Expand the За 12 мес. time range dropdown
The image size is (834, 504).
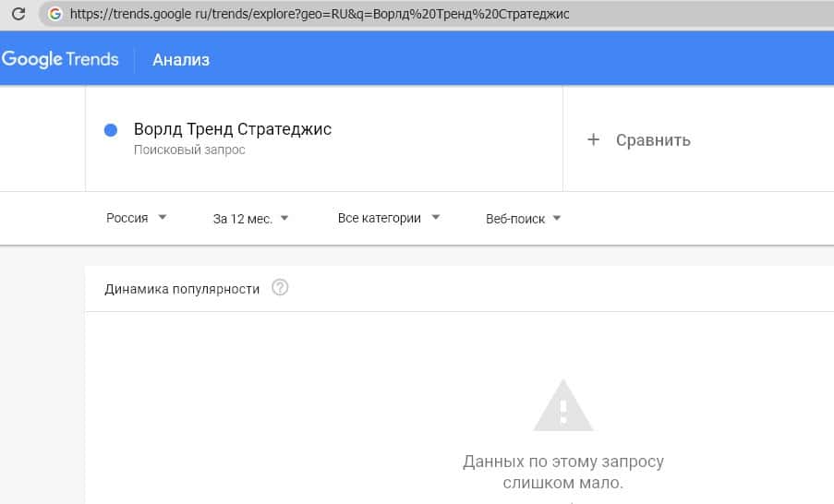(250, 219)
